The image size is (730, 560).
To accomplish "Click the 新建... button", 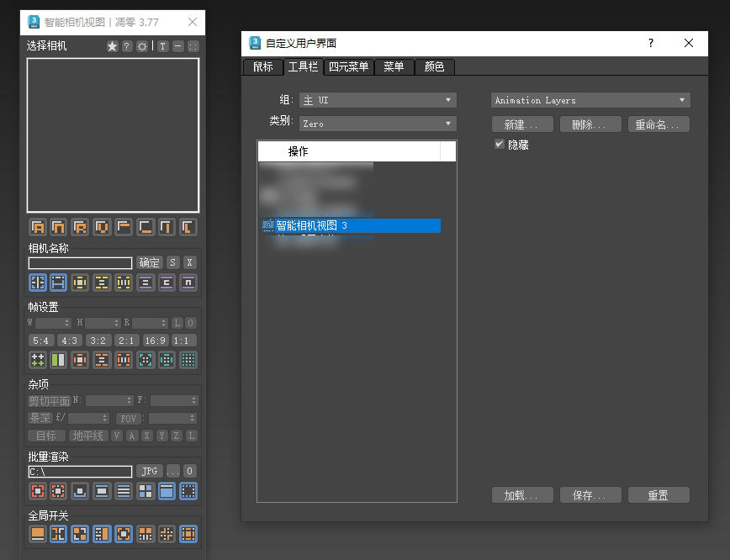I will pos(522,124).
